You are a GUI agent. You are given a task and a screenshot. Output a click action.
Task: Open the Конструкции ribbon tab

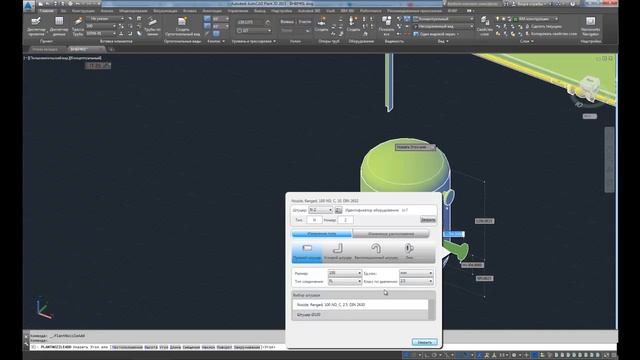[x=83, y=11]
